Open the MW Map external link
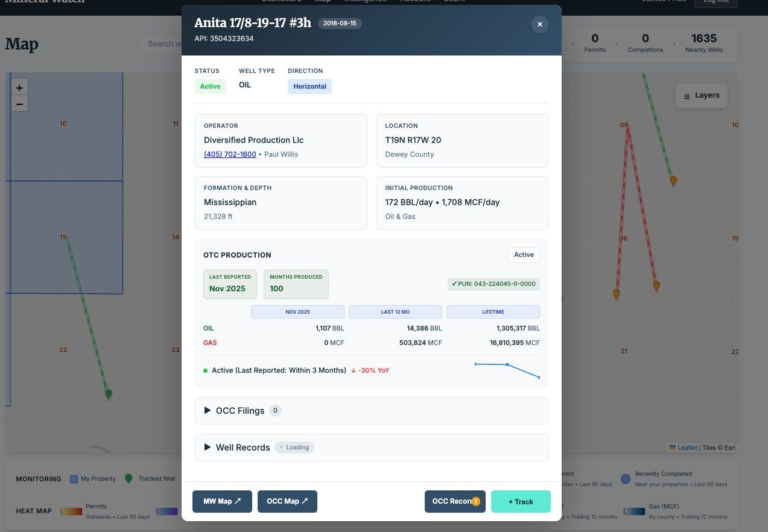Image resolution: width=768 pixels, height=532 pixels. (x=221, y=502)
